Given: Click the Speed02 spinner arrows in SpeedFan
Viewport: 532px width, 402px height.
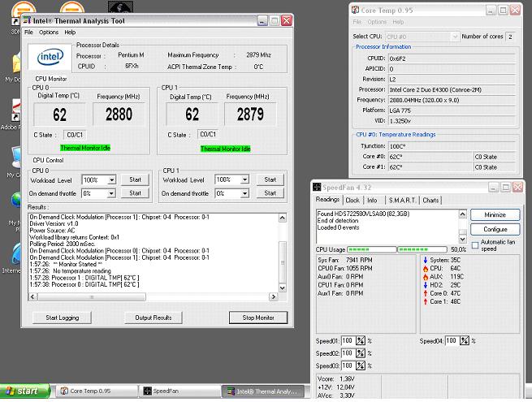Looking at the screenshot, I should click(361, 353).
